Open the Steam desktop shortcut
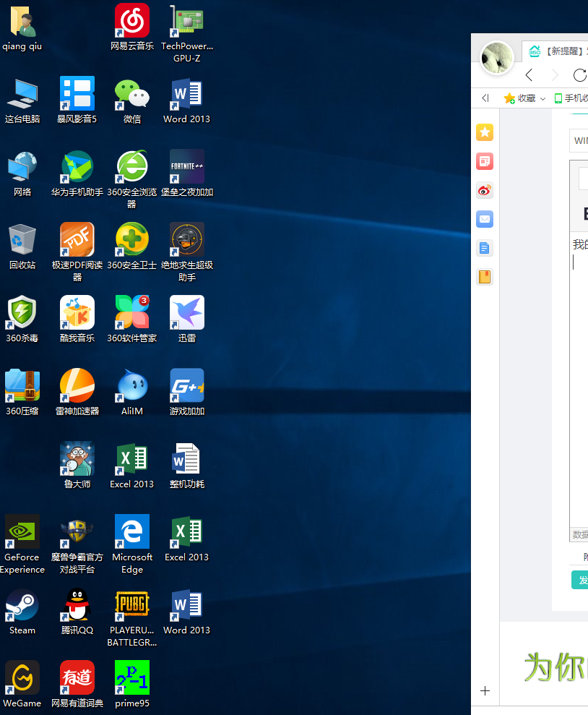588x715 pixels. coord(22,606)
